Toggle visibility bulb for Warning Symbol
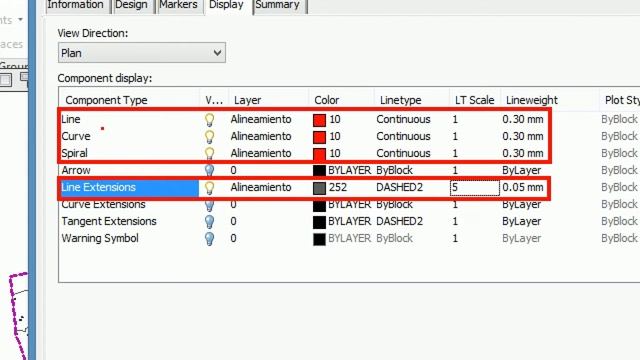Screen dimensions: 640x360 point(209,238)
